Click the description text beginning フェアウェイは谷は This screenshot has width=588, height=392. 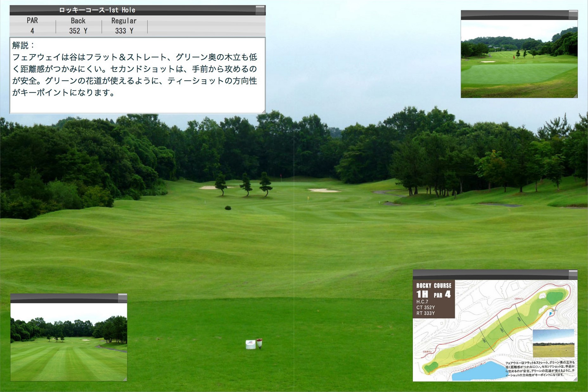point(135,75)
